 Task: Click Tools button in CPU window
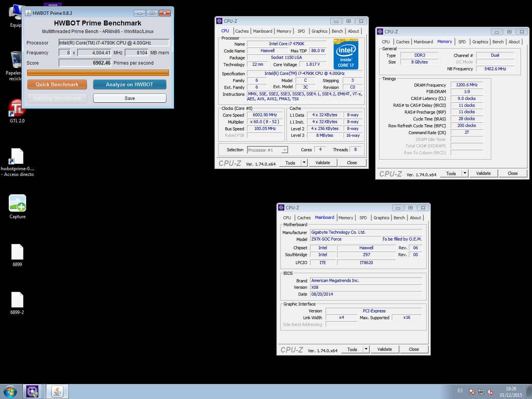click(290, 163)
